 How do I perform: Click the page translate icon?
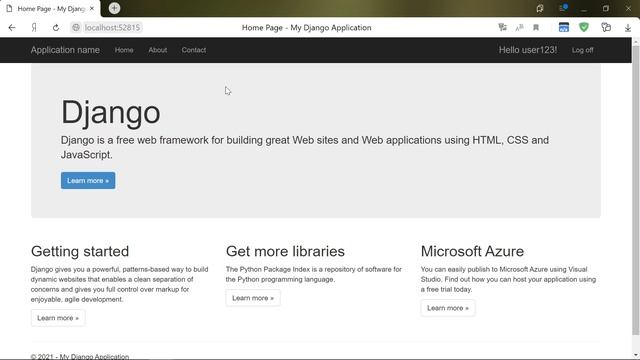pos(502,28)
